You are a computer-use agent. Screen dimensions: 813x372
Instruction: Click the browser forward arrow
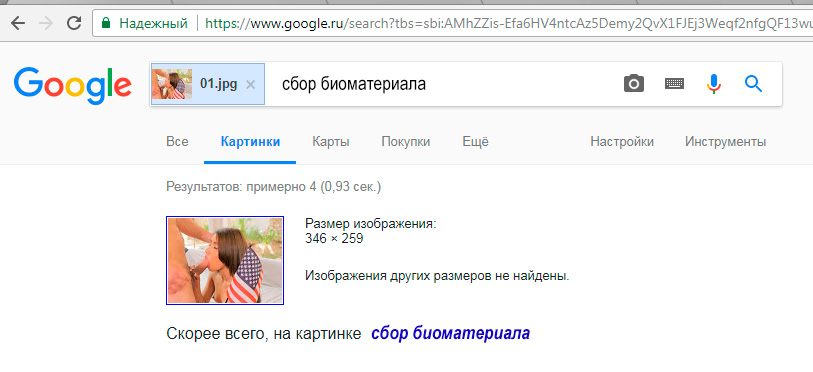[x=46, y=23]
